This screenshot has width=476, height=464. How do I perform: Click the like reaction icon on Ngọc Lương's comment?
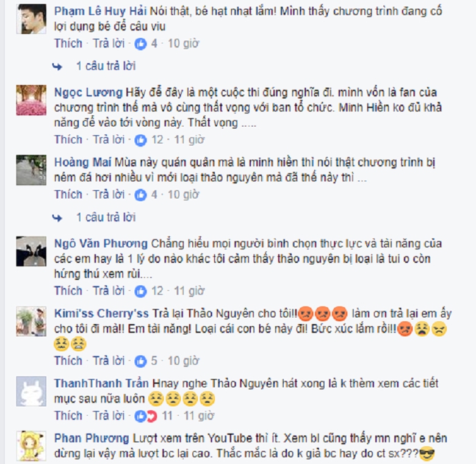(x=140, y=140)
